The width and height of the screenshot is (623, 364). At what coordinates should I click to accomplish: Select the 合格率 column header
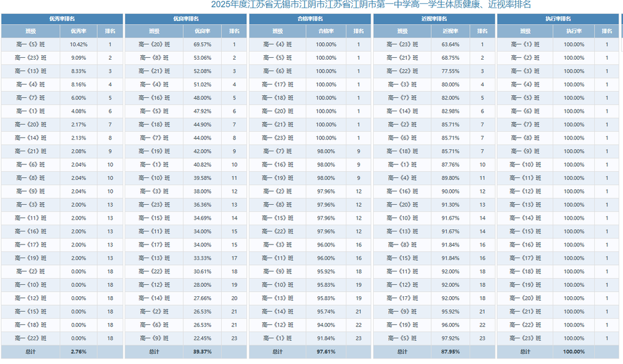(x=326, y=31)
